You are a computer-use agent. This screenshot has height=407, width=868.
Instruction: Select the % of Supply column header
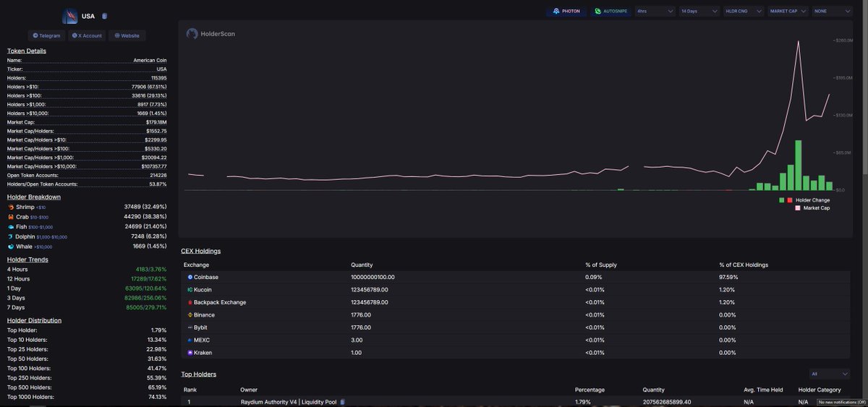click(x=600, y=265)
